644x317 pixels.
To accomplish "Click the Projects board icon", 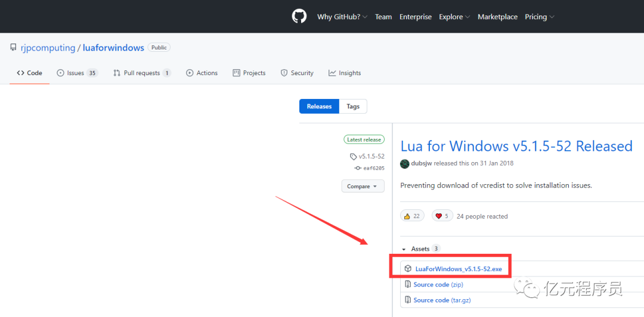I will pyautogui.click(x=236, y=73).
